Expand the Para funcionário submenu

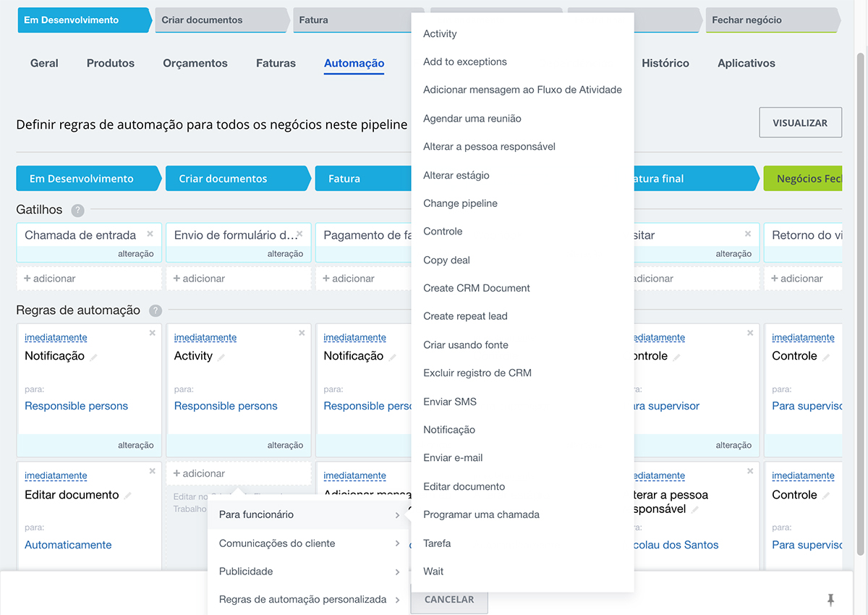pyautogui.click(x=309, y=514)
